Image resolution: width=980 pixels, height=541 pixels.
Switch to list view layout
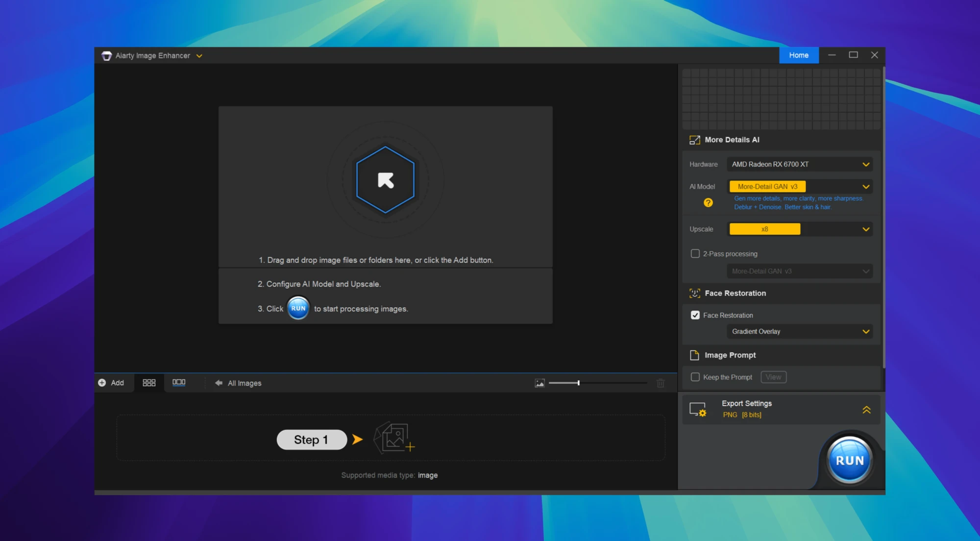(x=179, y=383)
